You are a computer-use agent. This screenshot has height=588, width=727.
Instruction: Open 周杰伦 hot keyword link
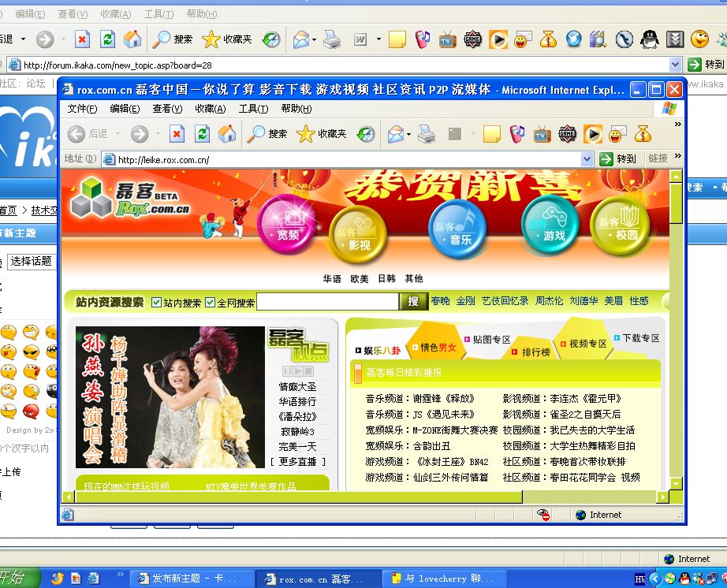click(x=549, y=301)
